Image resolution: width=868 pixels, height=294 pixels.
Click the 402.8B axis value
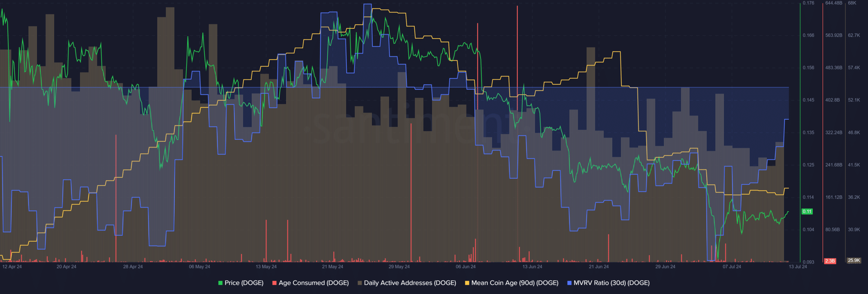832,100
